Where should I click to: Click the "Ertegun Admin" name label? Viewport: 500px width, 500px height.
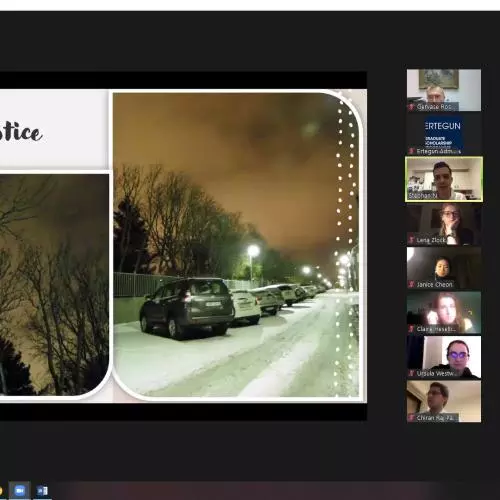click(x=439, y=151)
